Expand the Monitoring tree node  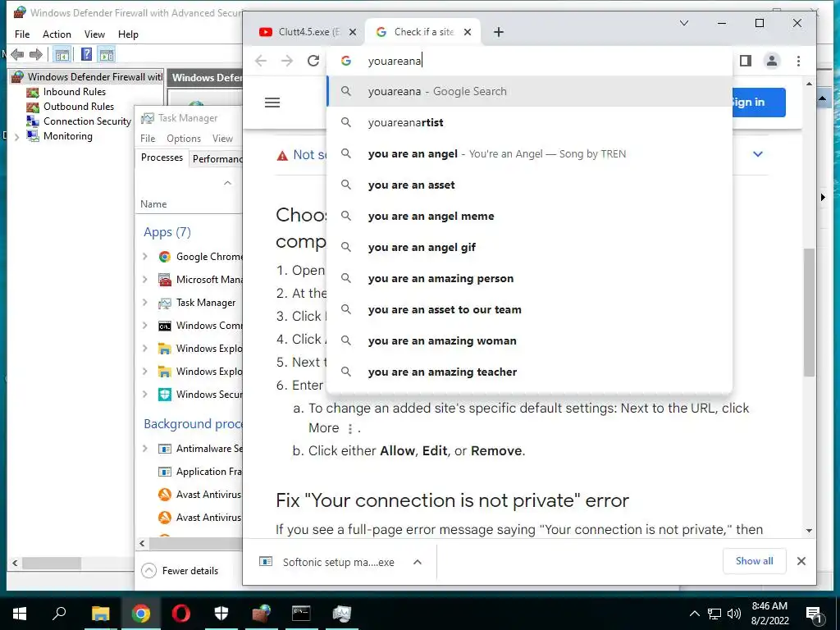pyautogui.click(x=16, y=137)
